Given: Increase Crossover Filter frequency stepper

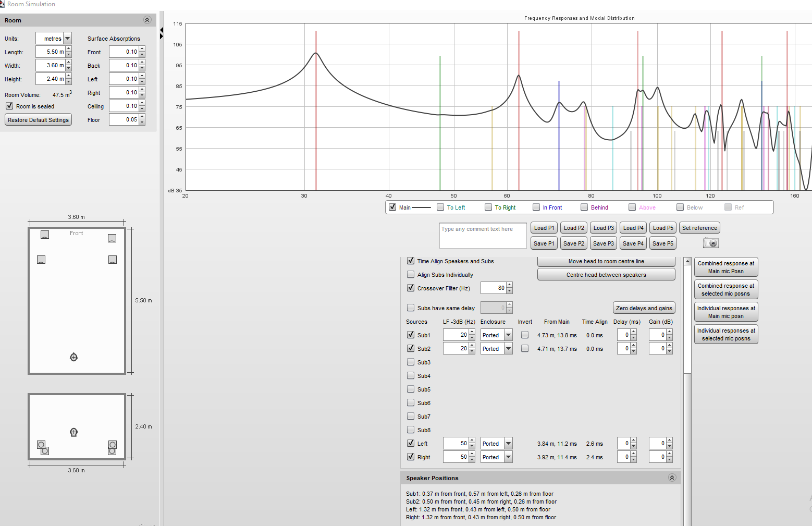Looking at the screenshot, I should [x=509, y=285].
